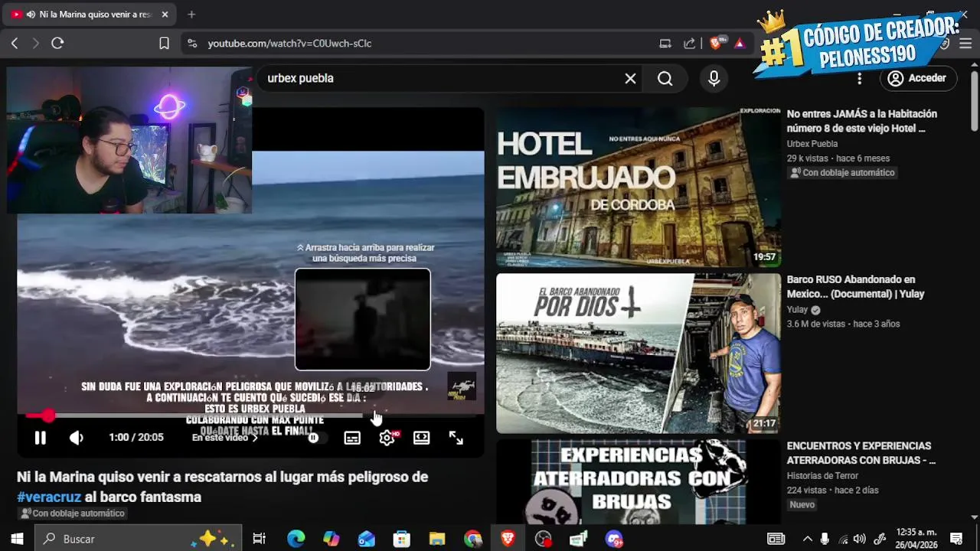Open File Explorer from the taskbar
Image resolution: width=980 pixels, height=551 pixels.
point(437,539)
